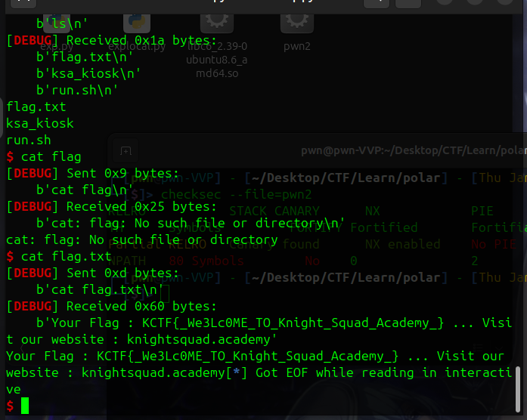Click the 'NX enabled' checksec result
Viewport: 527px width, 420px height.
tap(402, 244)
